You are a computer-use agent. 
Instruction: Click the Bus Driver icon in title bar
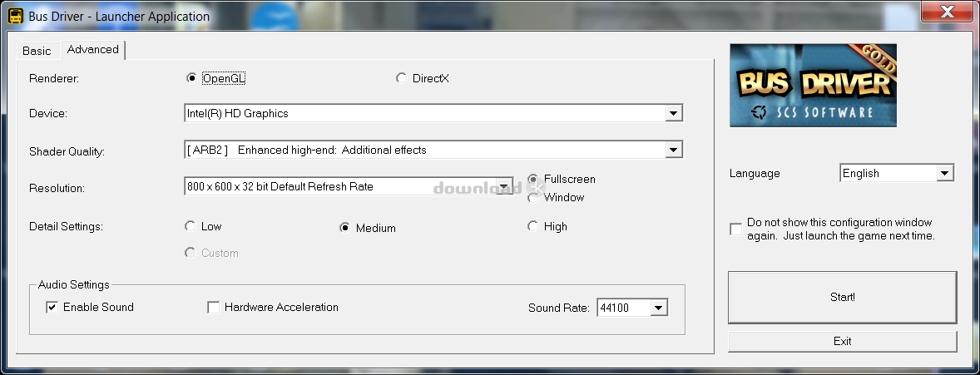15,16
